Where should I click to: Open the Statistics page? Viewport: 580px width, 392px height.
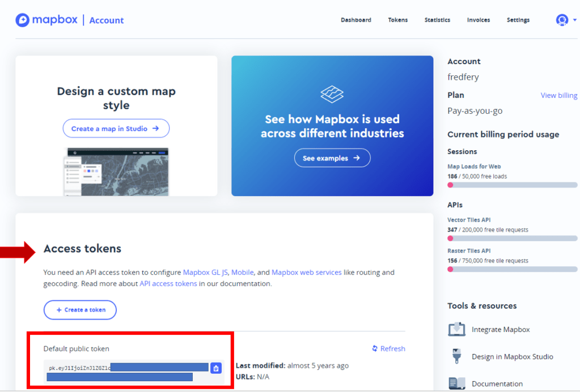(437, 20)
